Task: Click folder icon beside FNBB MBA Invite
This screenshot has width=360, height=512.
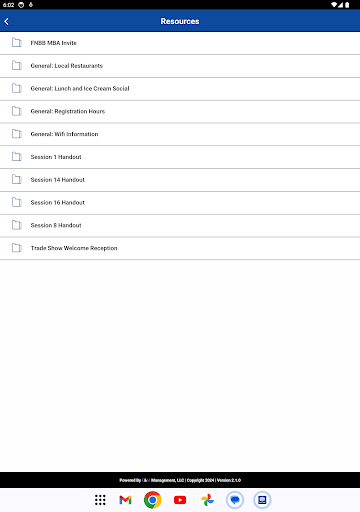Action: (x=17, y=43)
